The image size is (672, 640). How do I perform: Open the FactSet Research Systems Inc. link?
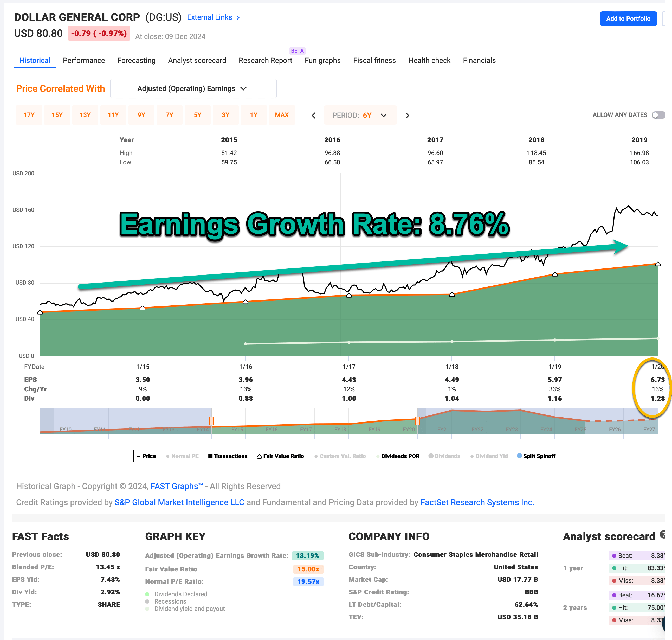pyautogui.click(x=477, y=502)
